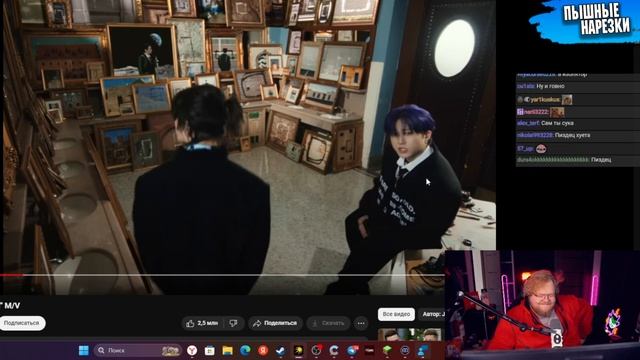Click the video player frame to pause
The width and height of the screenshot is (640, 360).
249,147
